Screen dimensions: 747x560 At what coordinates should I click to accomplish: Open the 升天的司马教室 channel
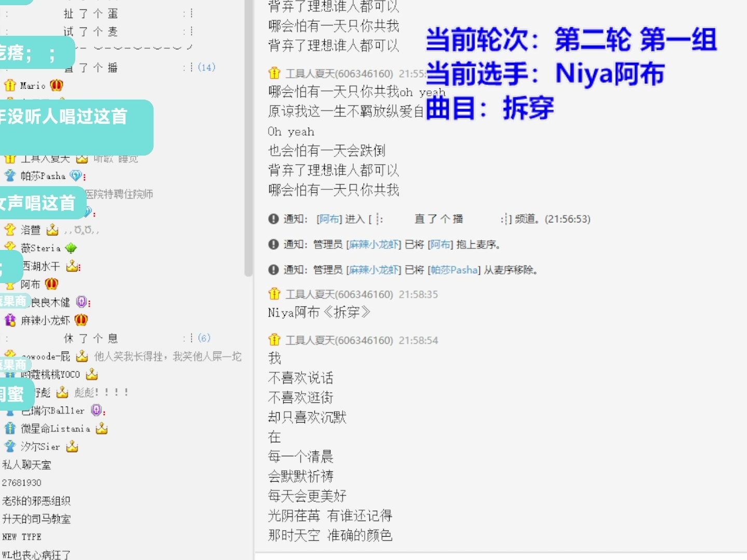[36, 519]
